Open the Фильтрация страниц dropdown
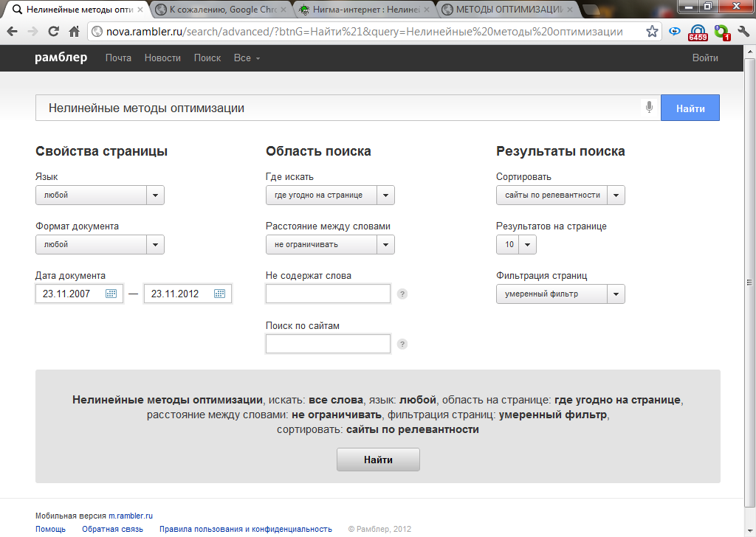Screen dimensions: 756x537 tap(561, 294)
